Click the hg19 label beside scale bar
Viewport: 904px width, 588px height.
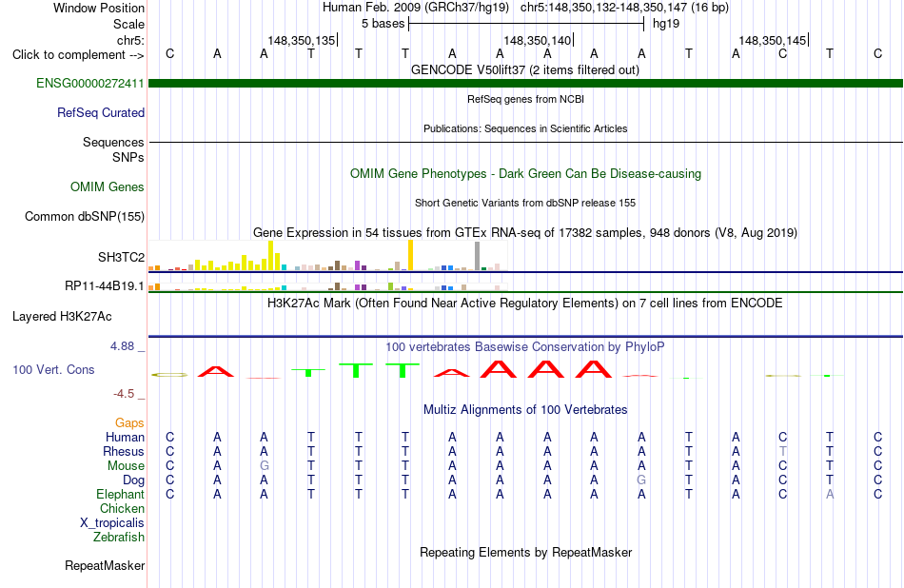coord(666,24)
